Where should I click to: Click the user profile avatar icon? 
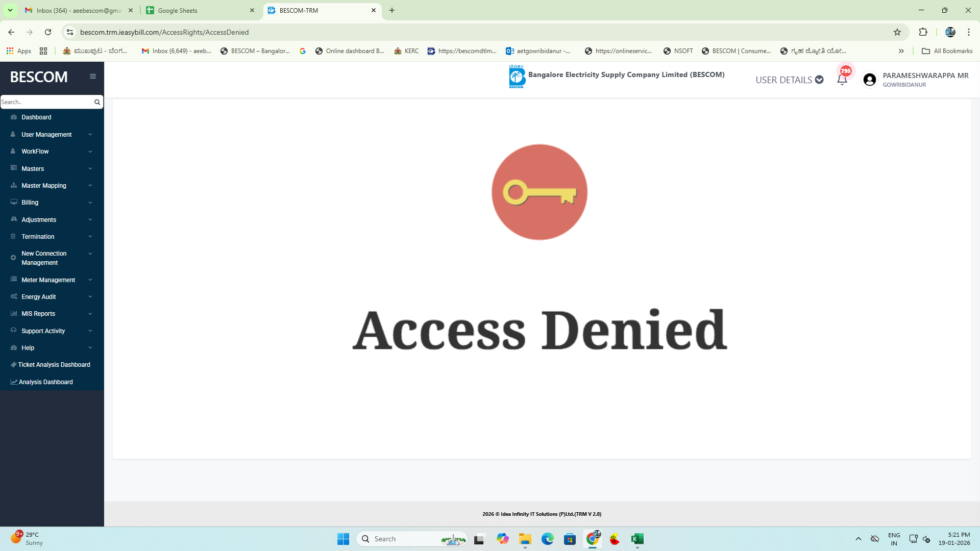coord(870,80)
